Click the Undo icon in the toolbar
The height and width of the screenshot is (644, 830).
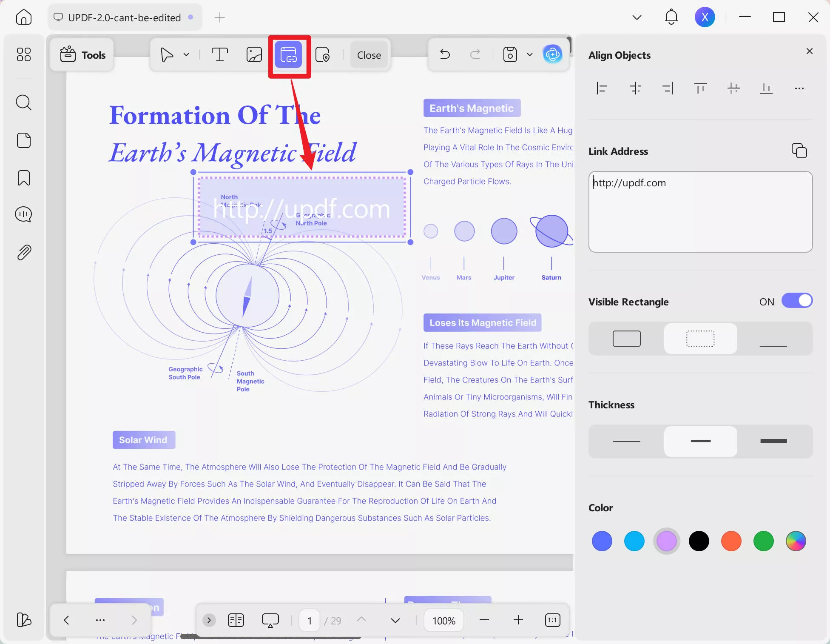(x=444, y=54)
